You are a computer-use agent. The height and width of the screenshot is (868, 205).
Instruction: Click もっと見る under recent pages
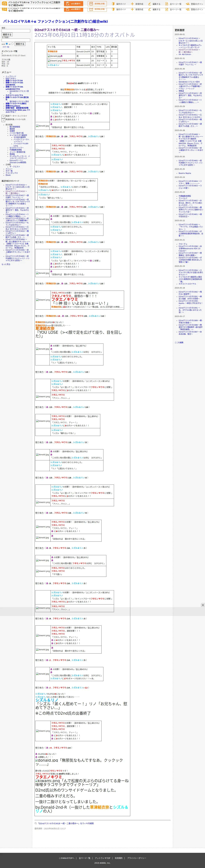click(6, 264)
